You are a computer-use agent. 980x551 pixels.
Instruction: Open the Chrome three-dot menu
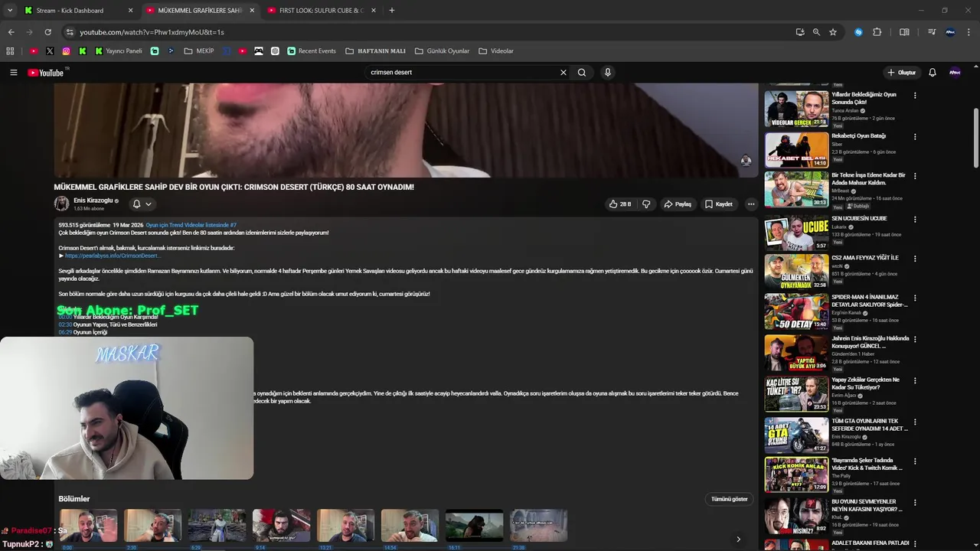point(969,32)
